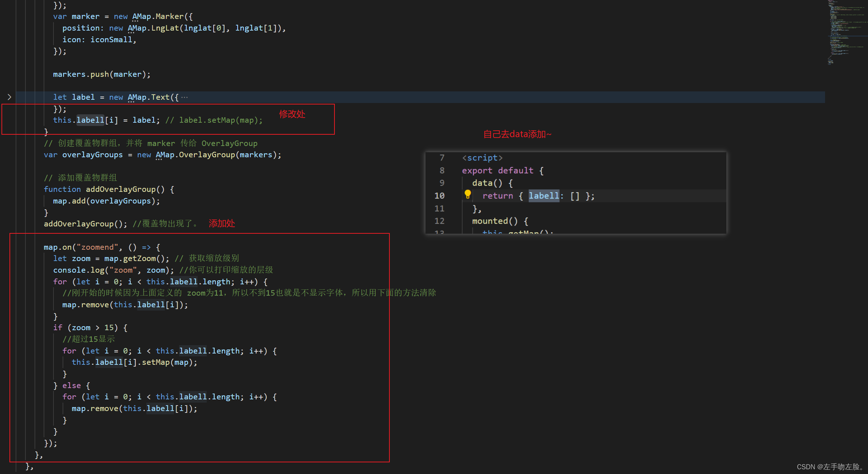868x474 pixels.
Task: Click the folded code ellipsis after AMap.Text({
Action: pyautogui.click(x=185, y=97)
